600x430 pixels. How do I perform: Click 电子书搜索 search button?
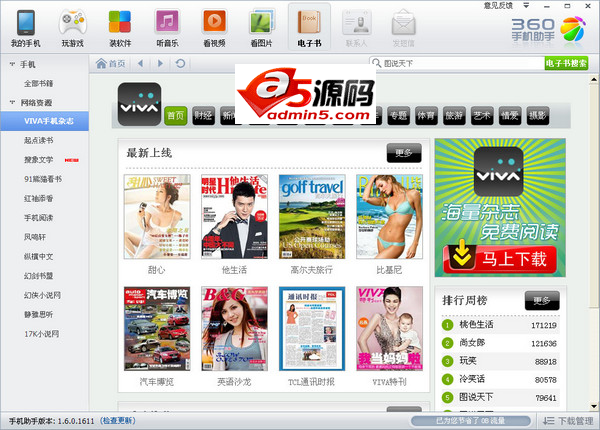(x=566, y=63)
